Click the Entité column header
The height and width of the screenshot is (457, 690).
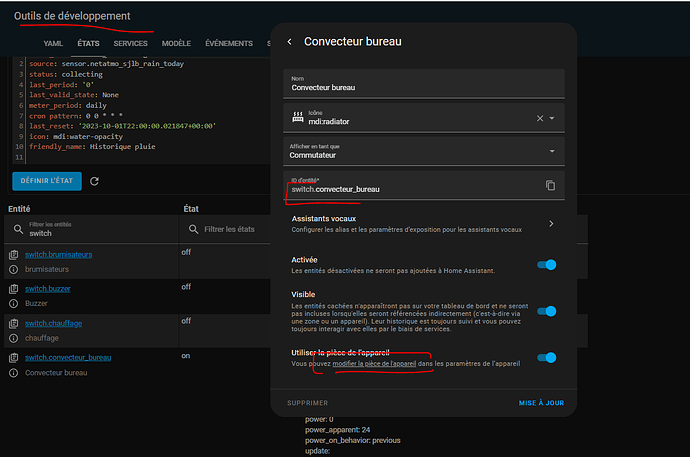(19, 209)
